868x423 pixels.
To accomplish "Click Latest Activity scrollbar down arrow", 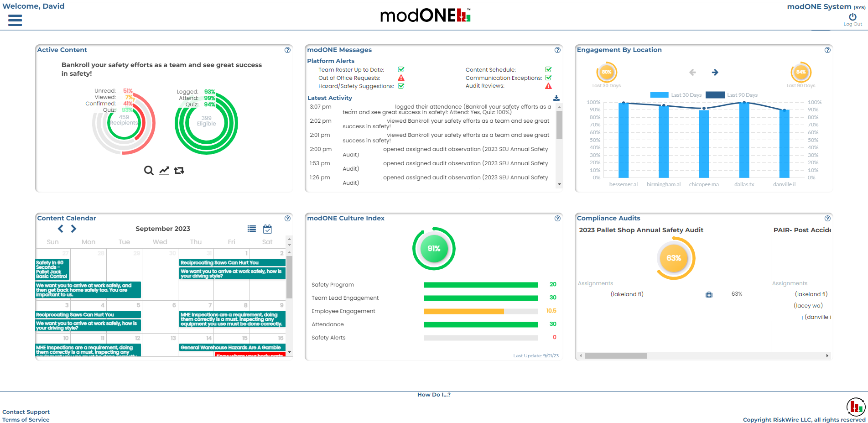I will pyautogui.click(x=559, y=184).
